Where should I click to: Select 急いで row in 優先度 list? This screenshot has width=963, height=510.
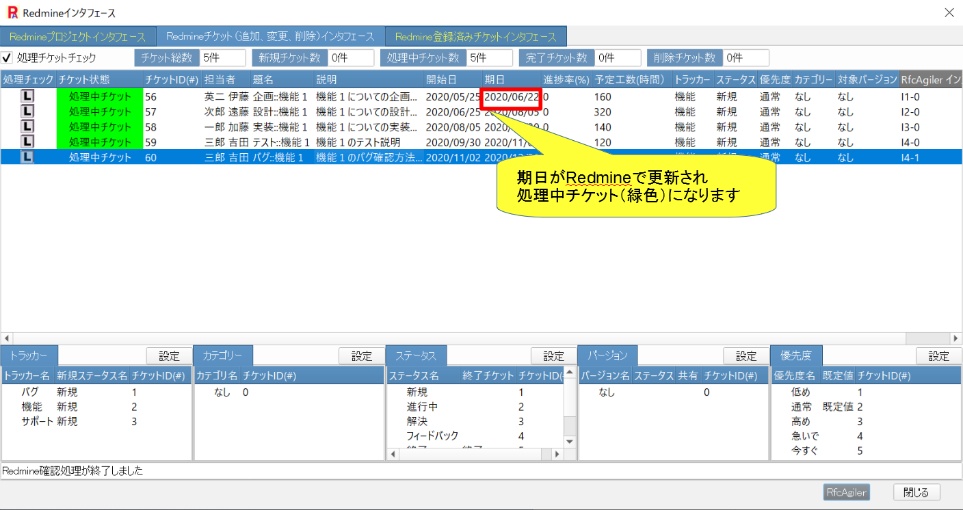tap(866, 436)
